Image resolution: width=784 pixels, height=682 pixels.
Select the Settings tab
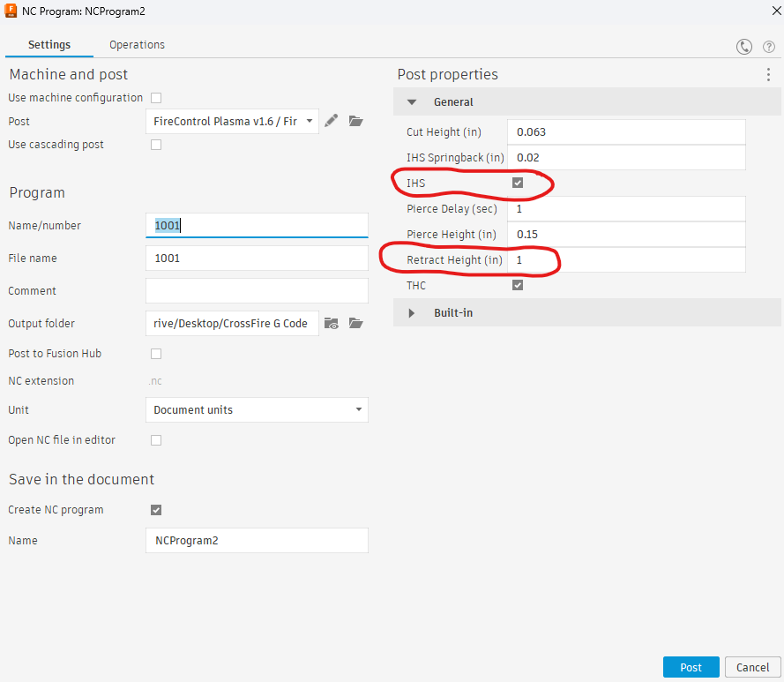pyautogui.click(x=49, y=45)
